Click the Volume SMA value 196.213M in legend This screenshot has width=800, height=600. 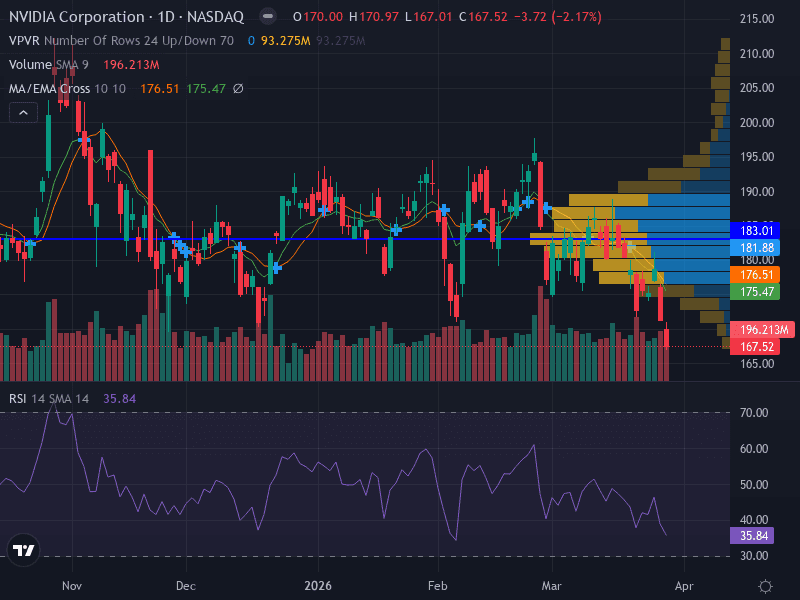point(132,65)
